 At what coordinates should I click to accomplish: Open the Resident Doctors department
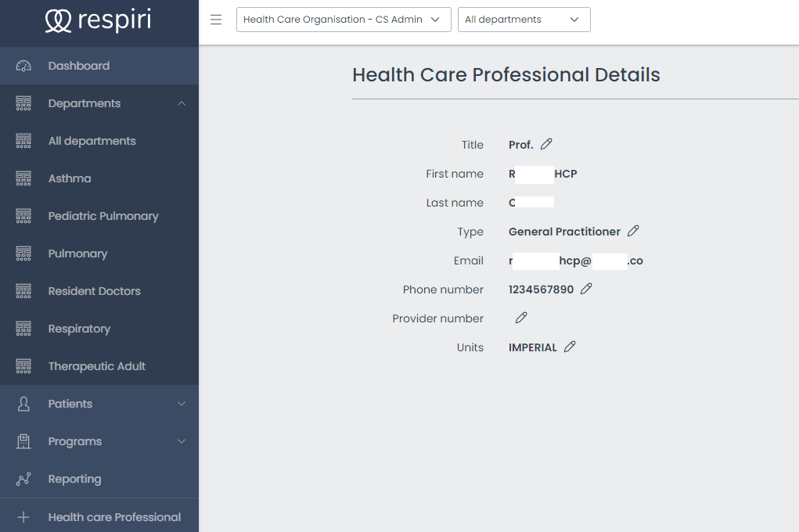point(94,291)
